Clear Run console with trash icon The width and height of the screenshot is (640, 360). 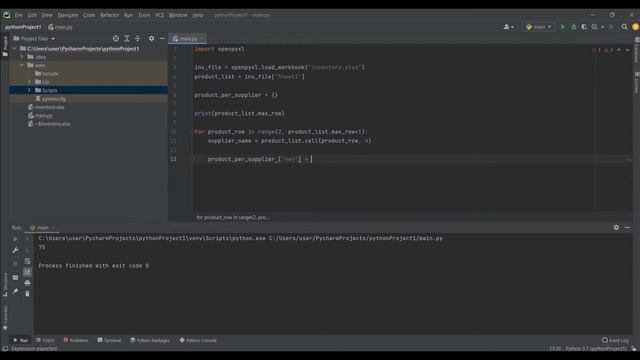point(27,294)
